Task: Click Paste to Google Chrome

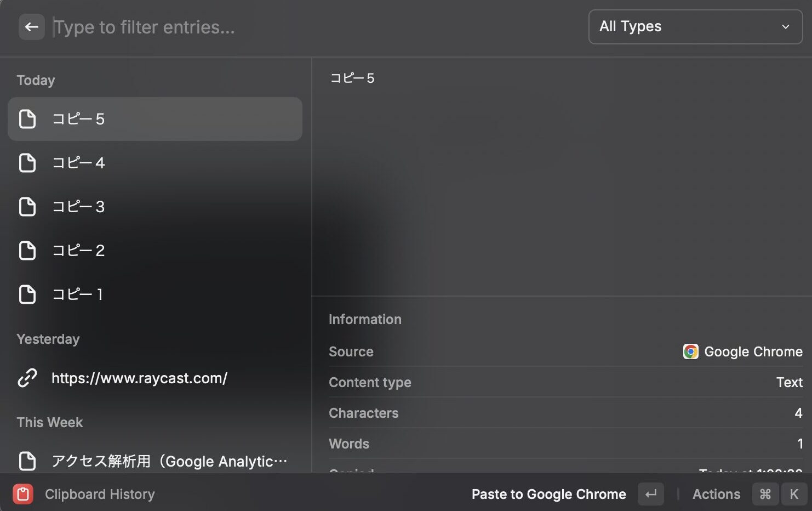Action: [548, 494]
